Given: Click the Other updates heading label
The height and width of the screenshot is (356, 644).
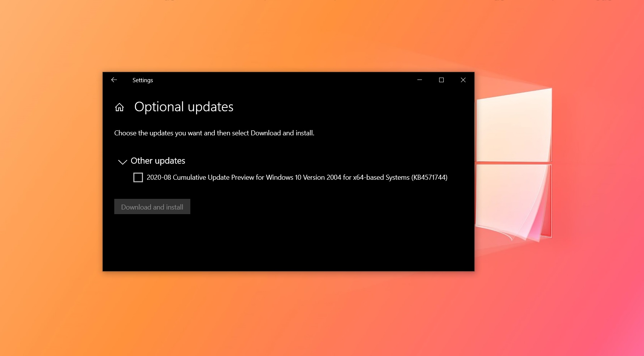Looking at the screenshot, I should (158, 161).
